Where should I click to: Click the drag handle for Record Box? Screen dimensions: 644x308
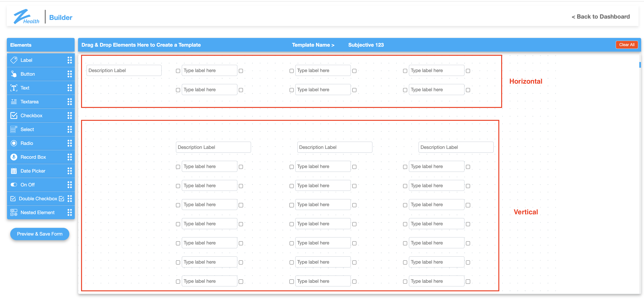point(70,157)
